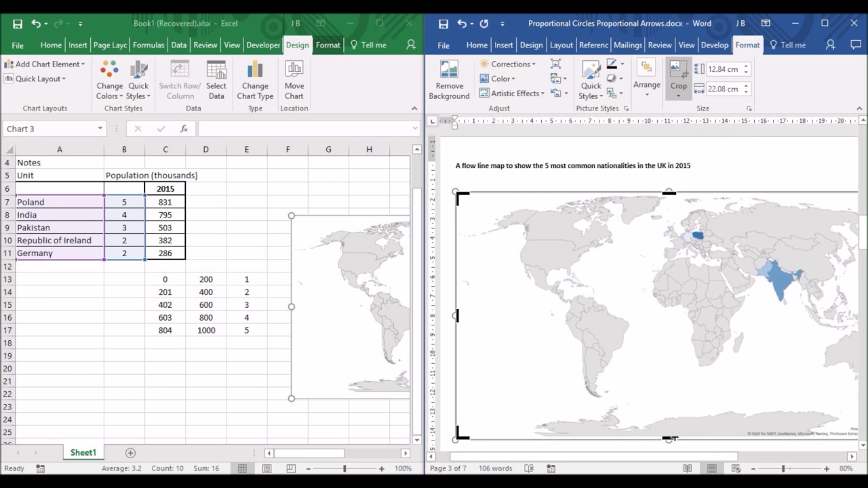
Task: Click Word zoom slider handle
Action: [x=783, y=468]
